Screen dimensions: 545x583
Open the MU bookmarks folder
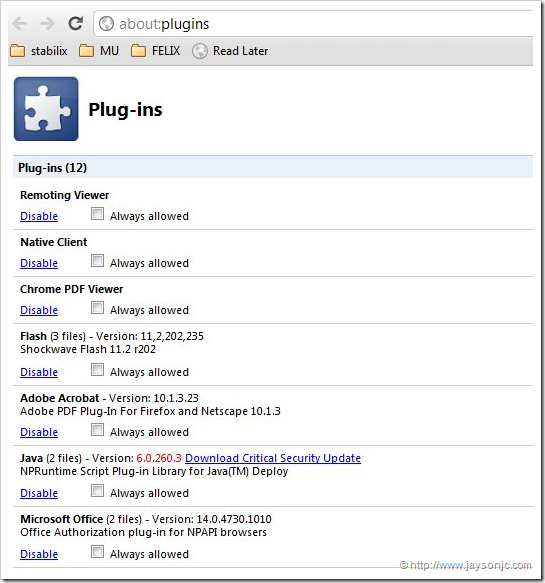[99, 51]
